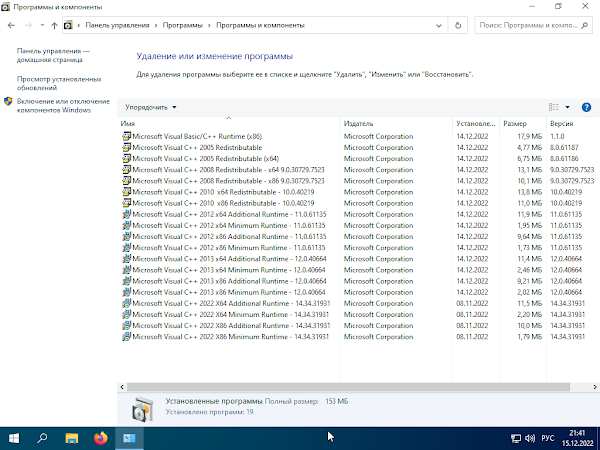Expand the address bar history dropdown
600x450 pixels.
click(439, 25)
